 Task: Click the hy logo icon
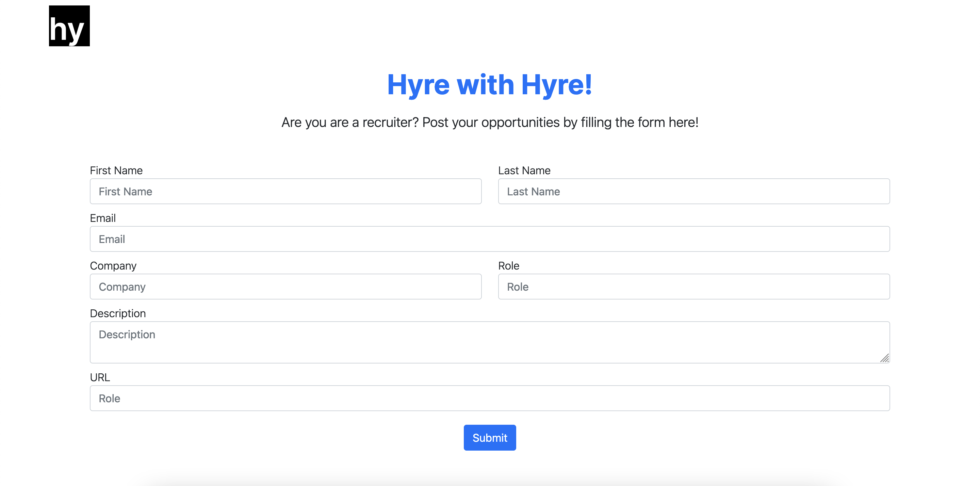(69, 26)
